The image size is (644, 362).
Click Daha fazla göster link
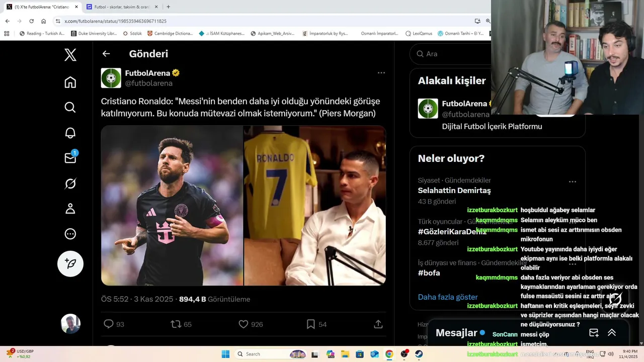click(448, 297)
